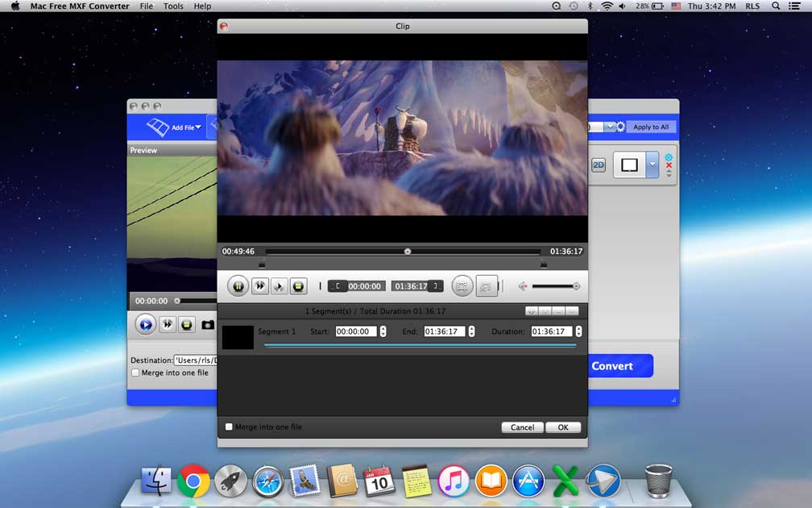The image size is (812, 508).
Task: Click Cancel in the Clip window
Action: coord(523,427)
